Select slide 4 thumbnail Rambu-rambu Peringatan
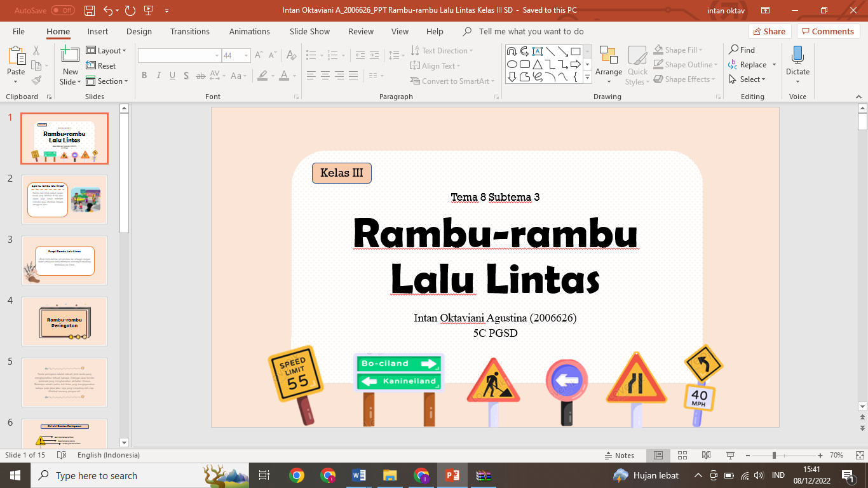This screenshot has width=868, height=488. click(x=64, y=322)
